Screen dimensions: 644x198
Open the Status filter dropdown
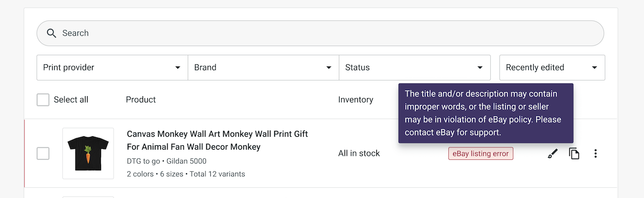tap(414, 68)
